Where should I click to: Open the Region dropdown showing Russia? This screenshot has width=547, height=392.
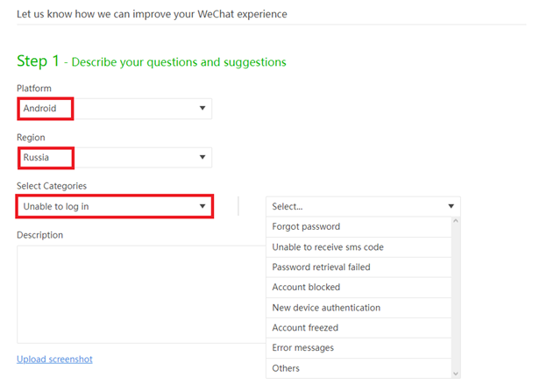click(x=115, y=158)
